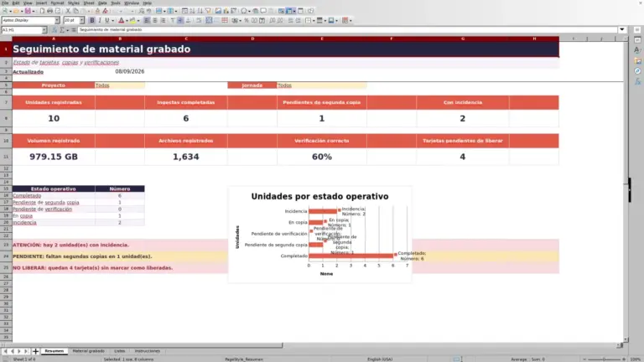Toggle Center Vertically alignment

180,20
